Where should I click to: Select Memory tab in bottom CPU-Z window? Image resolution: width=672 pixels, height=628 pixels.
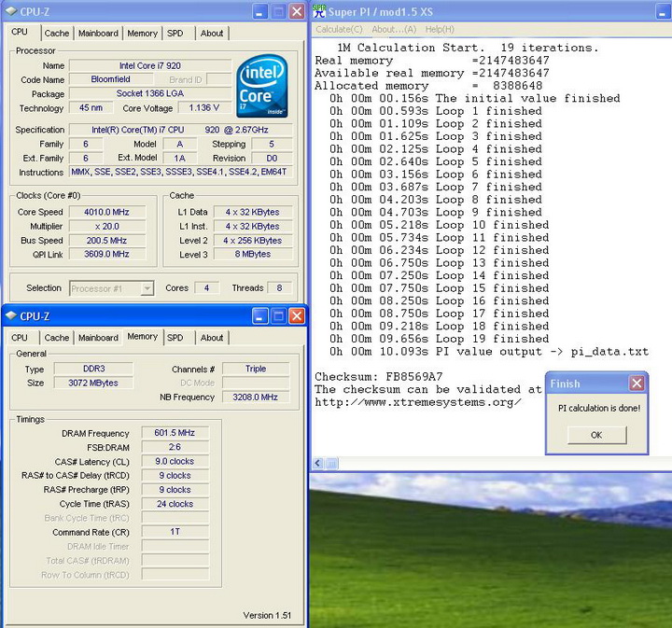[x=142, y=337]
